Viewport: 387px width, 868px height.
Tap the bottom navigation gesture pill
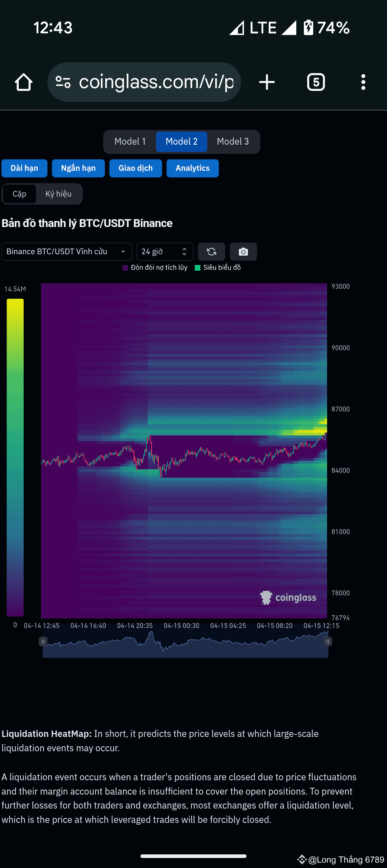[193, 856]
